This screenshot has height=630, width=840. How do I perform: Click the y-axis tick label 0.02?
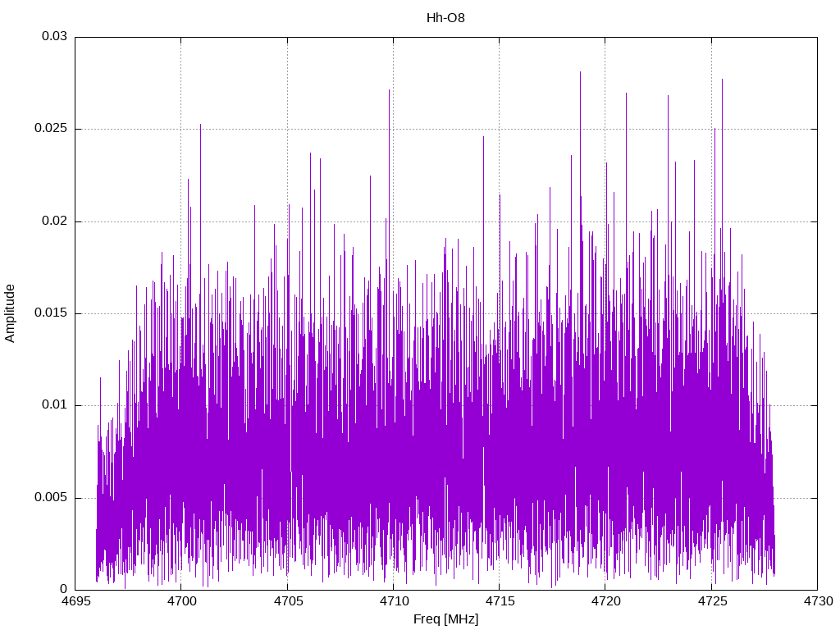tap(54, 221)
